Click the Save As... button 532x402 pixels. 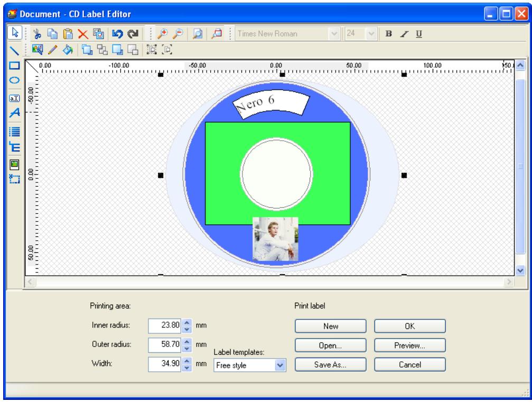coord(331,364)
